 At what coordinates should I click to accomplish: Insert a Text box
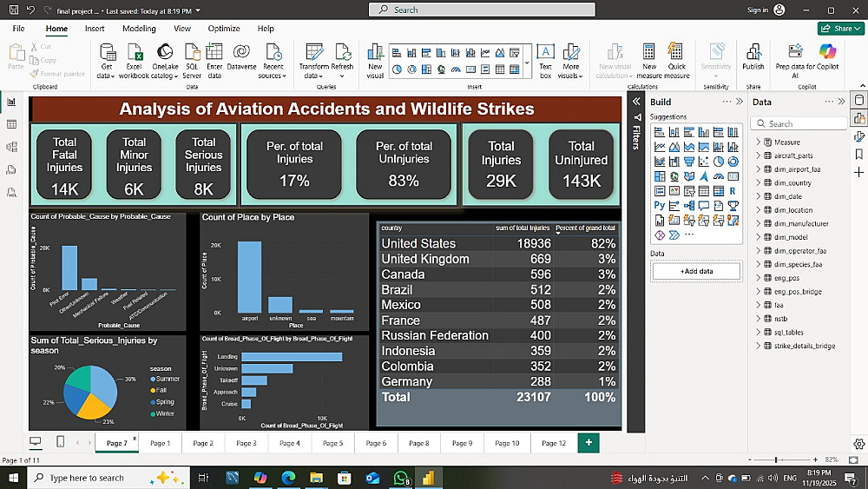(545, 55)
